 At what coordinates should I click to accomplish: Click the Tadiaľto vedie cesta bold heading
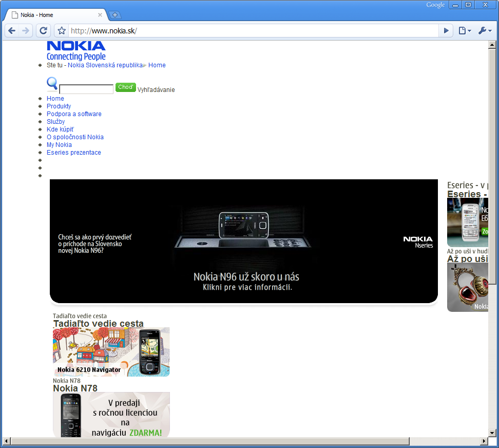99,324
